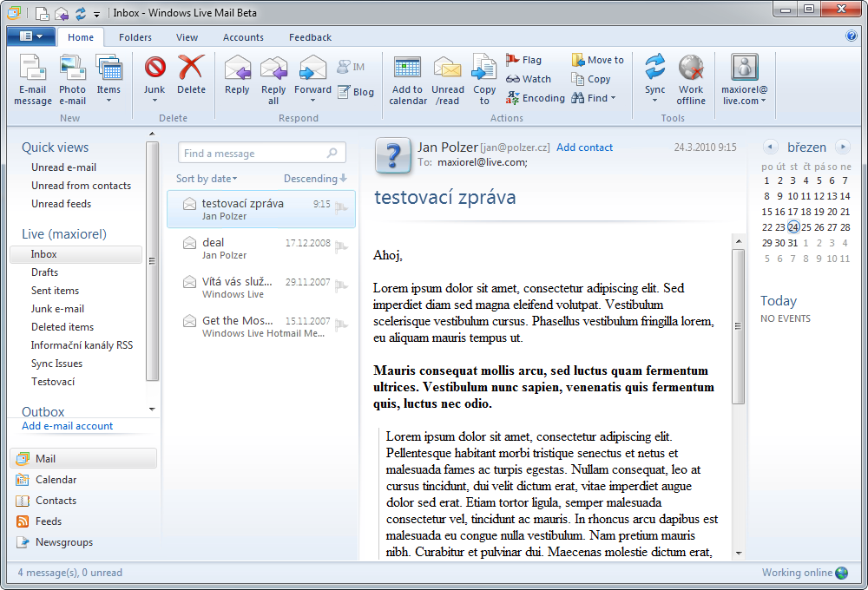Open the Deleted items folder
The height and width of the screenshot is (590, 868).
(62, 327)
